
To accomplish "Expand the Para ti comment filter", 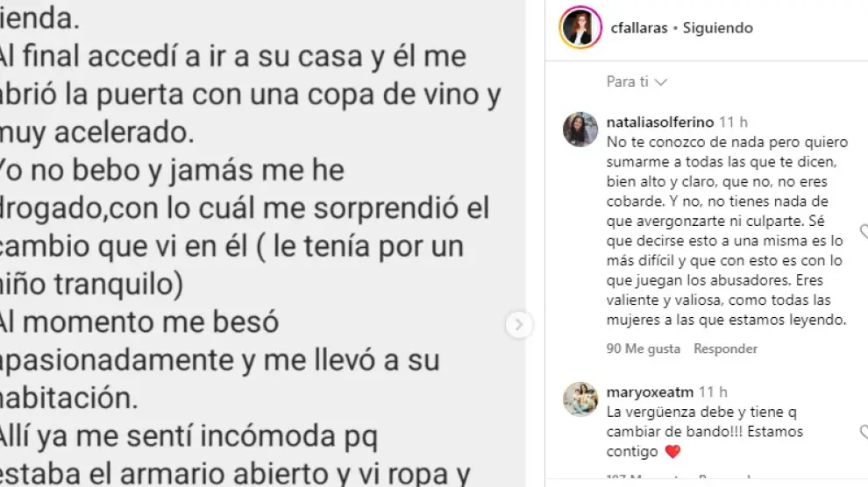I will coord(637,81).
